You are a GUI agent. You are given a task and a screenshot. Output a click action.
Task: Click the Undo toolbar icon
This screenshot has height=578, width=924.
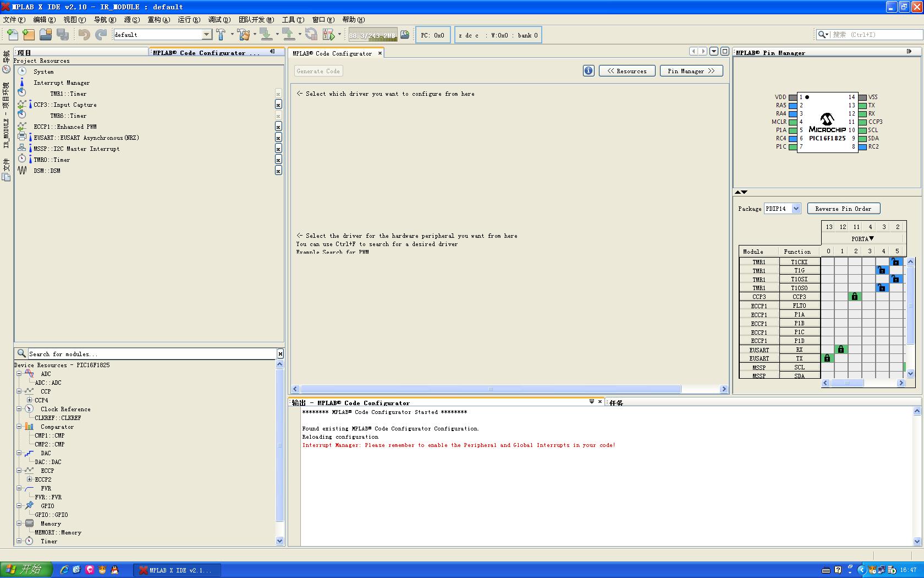pos(84,35)
